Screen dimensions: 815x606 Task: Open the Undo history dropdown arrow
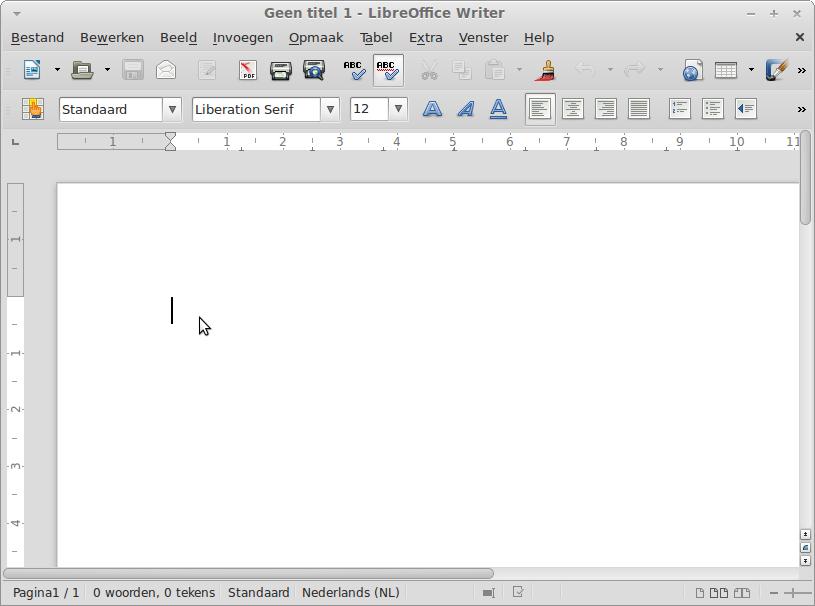(610, 70)
